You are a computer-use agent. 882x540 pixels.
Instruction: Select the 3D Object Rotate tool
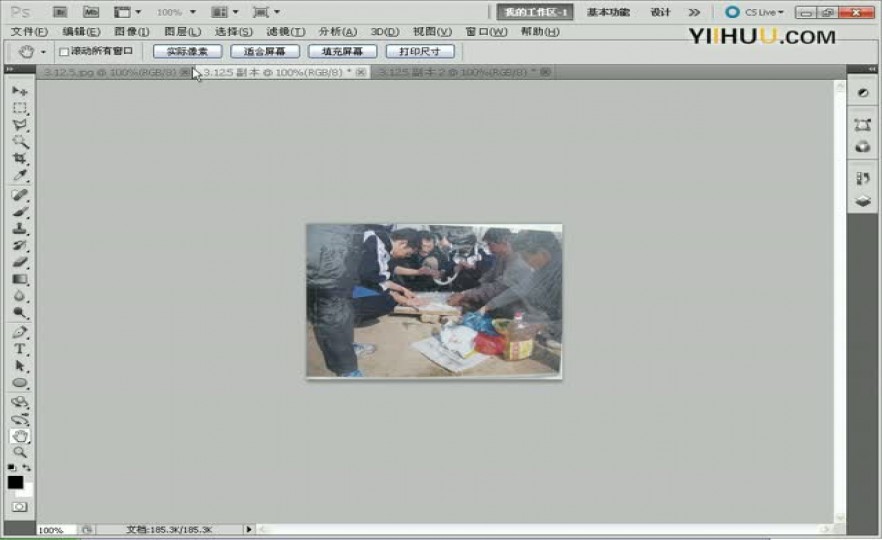point(20,402)
